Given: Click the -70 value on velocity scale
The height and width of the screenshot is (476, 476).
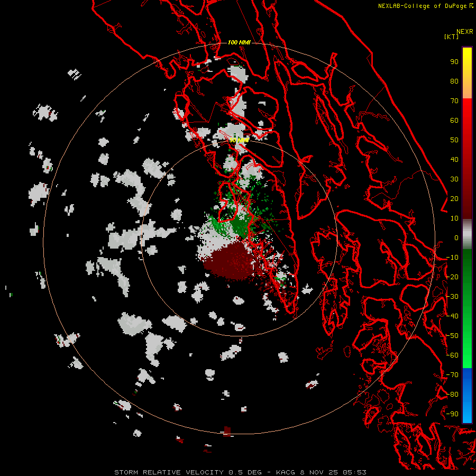Looking at the screenshot, I should click(x=452, y=375).
